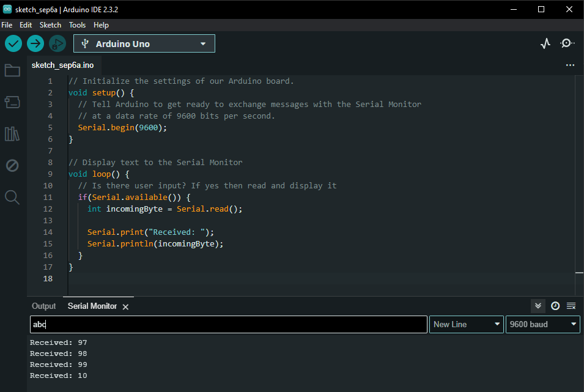Open the New Line ending dropdown
584x392 pixels.
(x=467, y=324)
